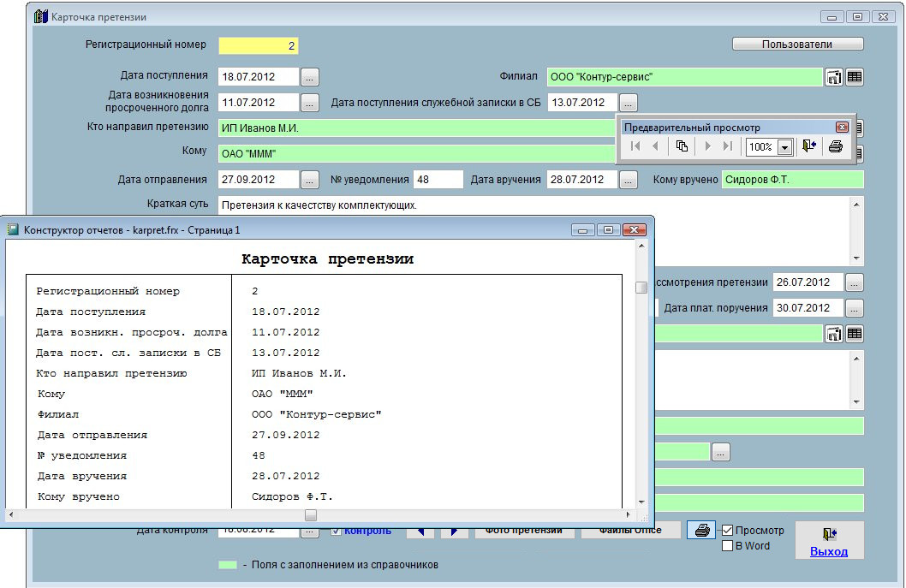The image size is (906, 588).
Task: Open date picker for Дата плат. поручения
Action: (855, 308)
